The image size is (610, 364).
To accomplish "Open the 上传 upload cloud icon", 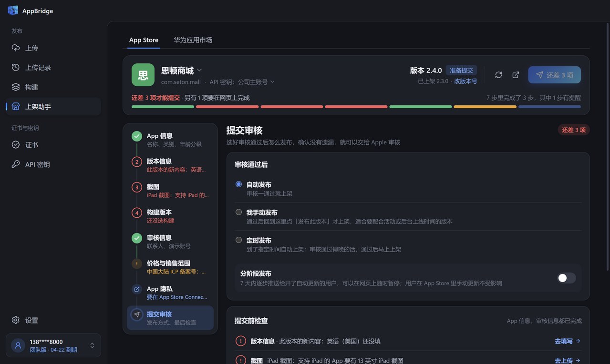I will point(16,48).
